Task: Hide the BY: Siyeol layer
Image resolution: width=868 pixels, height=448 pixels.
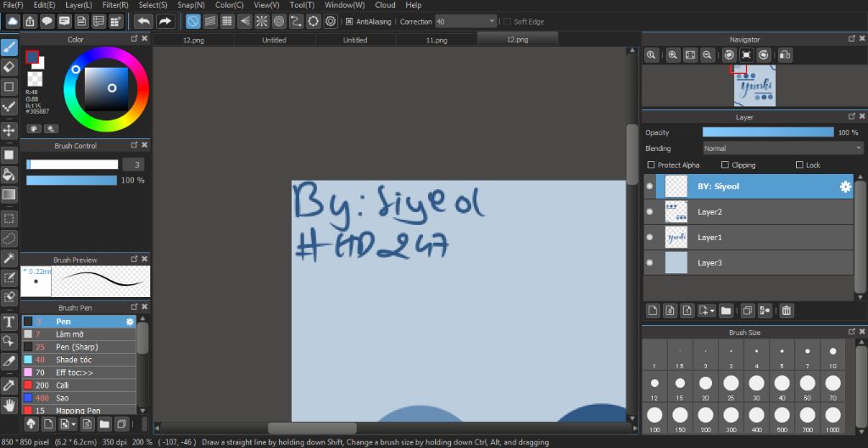Action: click(650, 187)
